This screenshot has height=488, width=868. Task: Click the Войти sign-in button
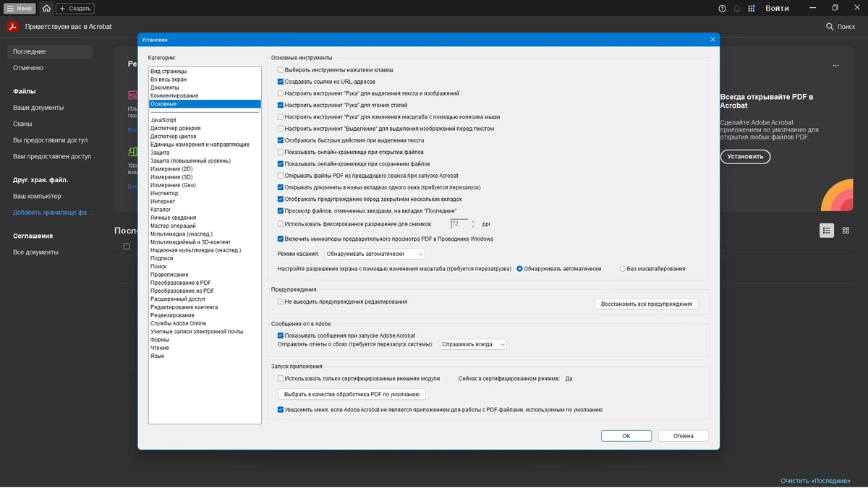(x=777, y=8)
